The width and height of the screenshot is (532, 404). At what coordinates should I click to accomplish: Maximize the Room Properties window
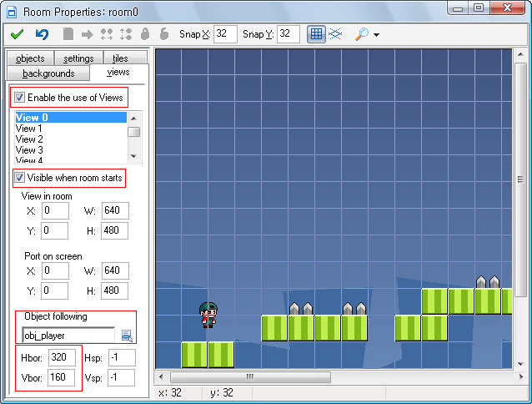pos(479,8)
